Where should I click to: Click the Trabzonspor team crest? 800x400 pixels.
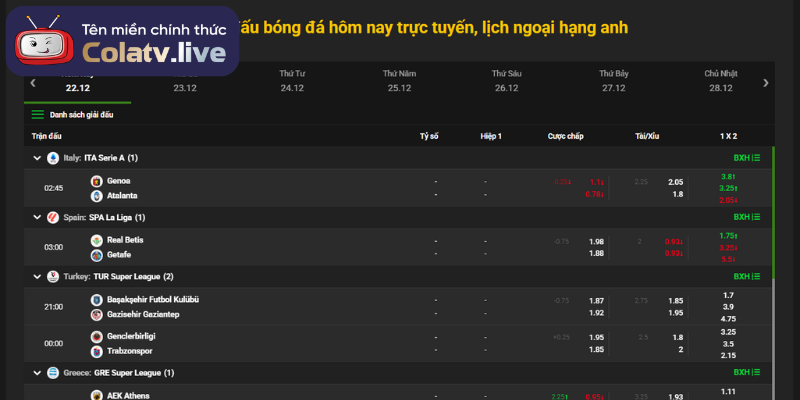coord(97,351)
